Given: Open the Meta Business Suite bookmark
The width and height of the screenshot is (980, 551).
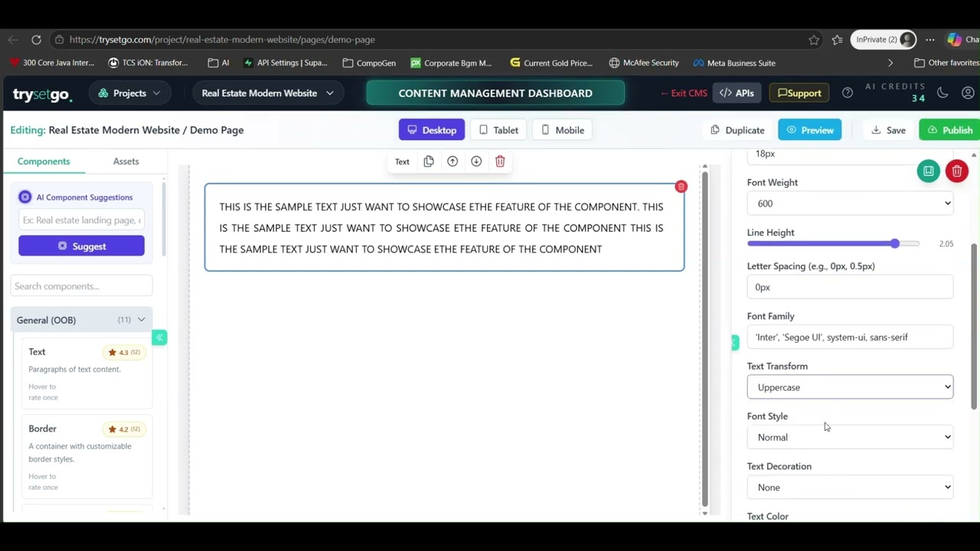Looking at the screenshot, I should (x=734, y=63).
